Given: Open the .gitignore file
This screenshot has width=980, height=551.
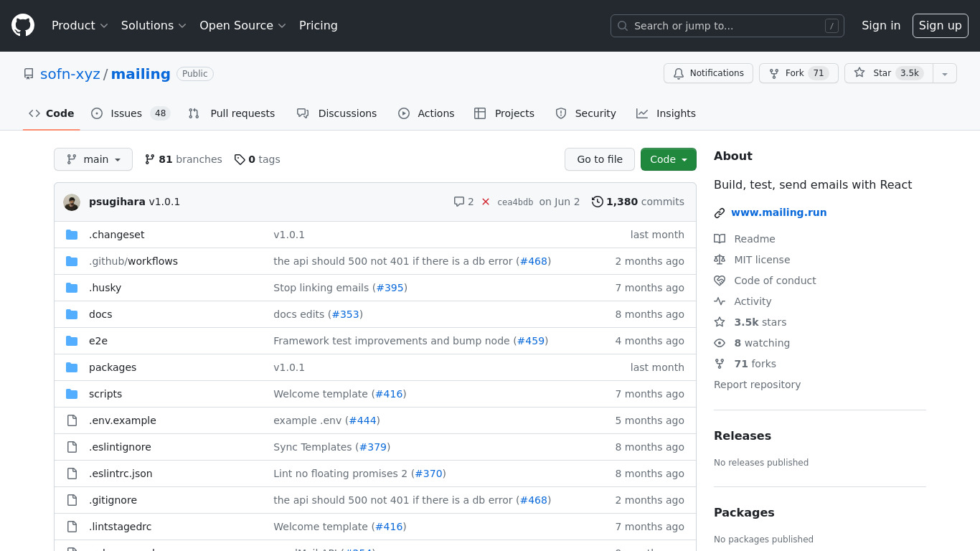Looking at the screenshot, I should (113, 500).
